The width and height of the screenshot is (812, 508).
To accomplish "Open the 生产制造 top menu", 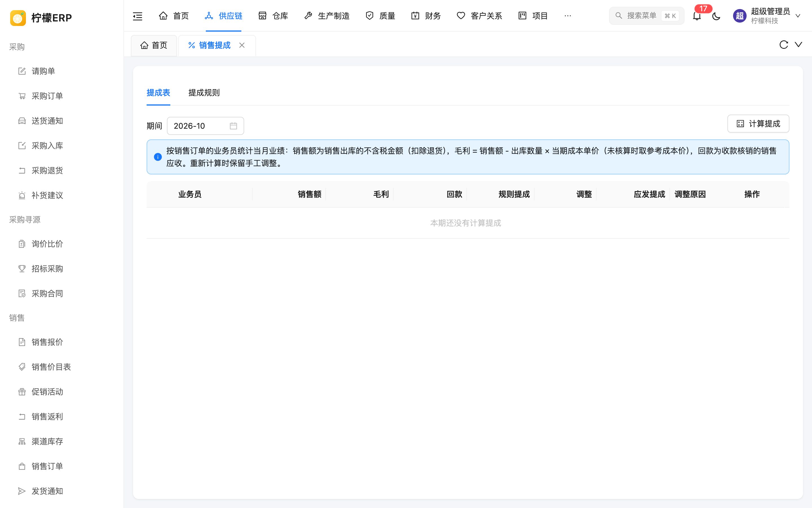I will 326,16.
